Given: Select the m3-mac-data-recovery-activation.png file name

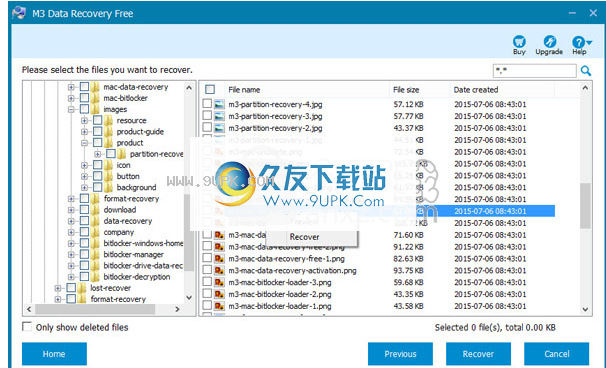Looking at the screenshot, I should 292,271.
